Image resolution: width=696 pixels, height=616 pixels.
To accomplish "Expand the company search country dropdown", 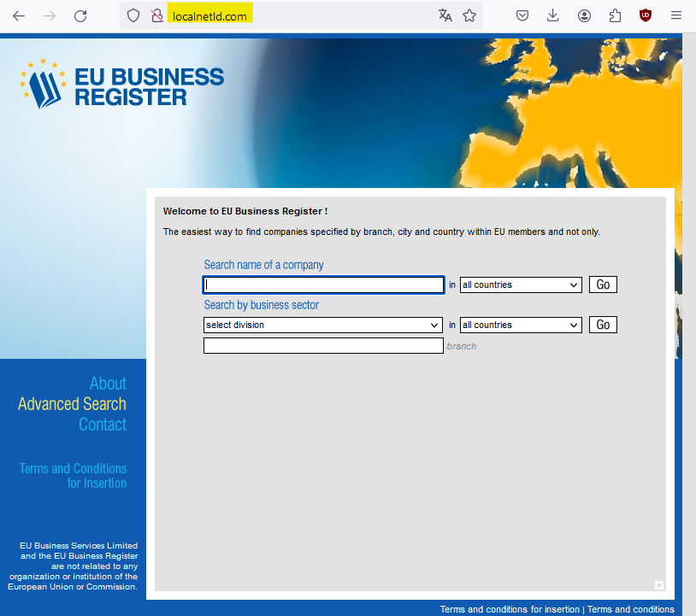I will pos(521,285).
